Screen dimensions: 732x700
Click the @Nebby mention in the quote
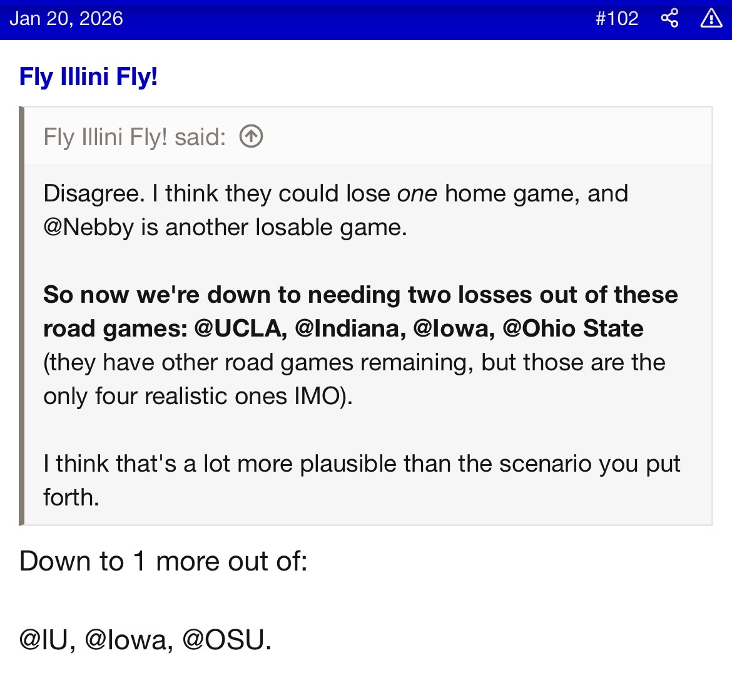pos(88,227)
